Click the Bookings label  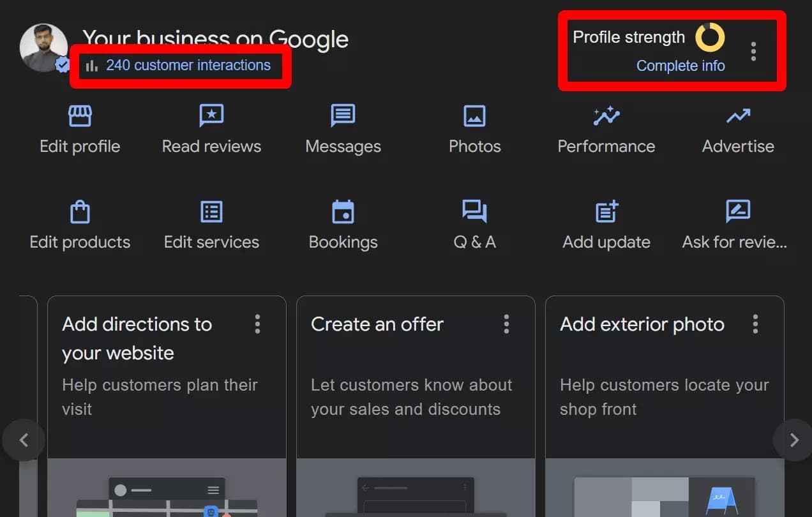pos(343,243)
